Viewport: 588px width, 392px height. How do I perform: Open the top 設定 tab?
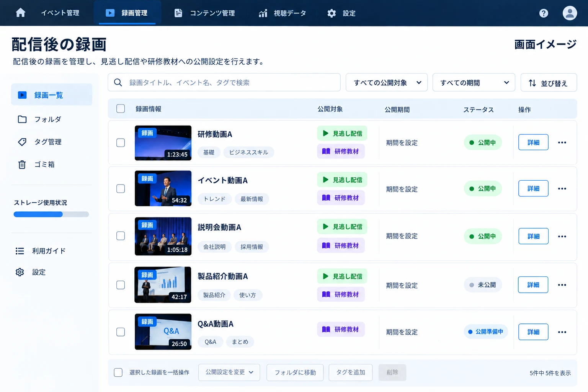click(x=341, y=13)
